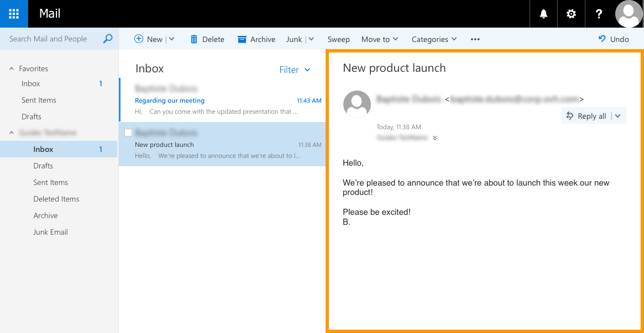Open the Filter dropdown in Inbox
This screenshot has width=644, height=333.
295,70
